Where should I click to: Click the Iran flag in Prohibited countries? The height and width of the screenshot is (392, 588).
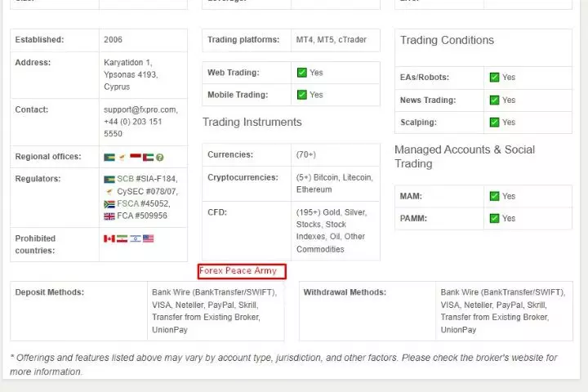pos(122,238)
